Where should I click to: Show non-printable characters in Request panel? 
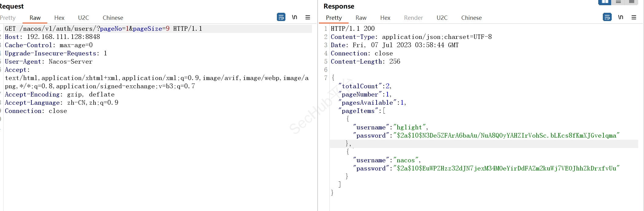pos(294,17)
